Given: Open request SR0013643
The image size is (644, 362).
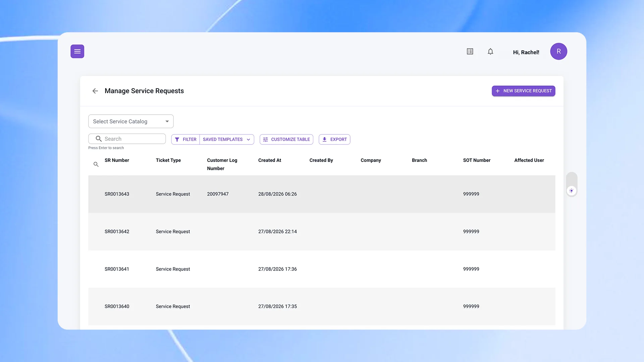Looking at the screenshot, I should [117, 194].
